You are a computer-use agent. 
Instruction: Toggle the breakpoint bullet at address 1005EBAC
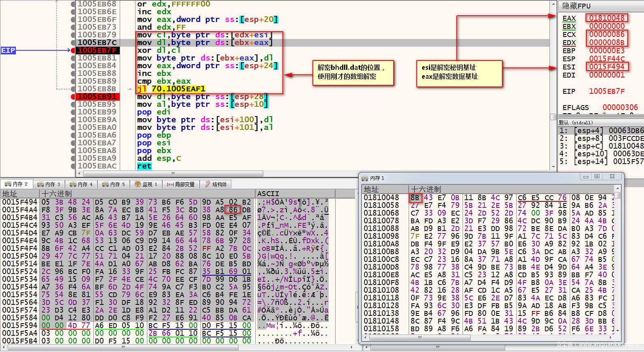click(x=73, y=166)
